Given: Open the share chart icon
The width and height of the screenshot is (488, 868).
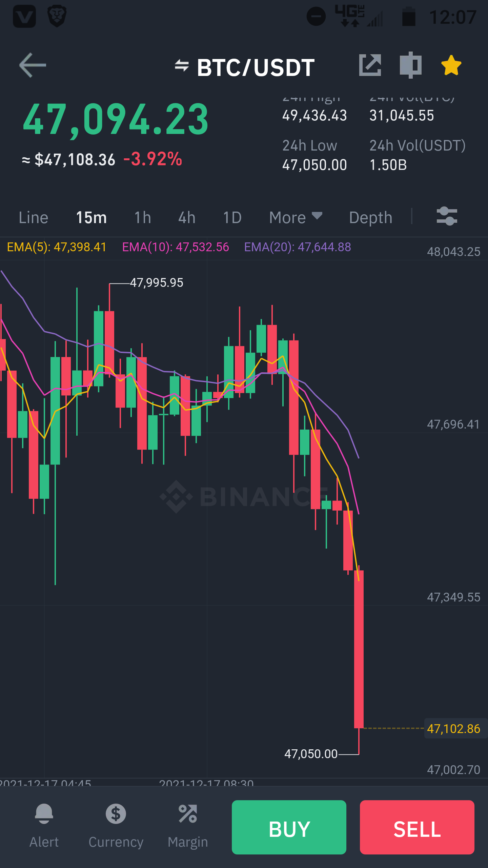Looking at the screenshot, I should (x=370, y=65).
